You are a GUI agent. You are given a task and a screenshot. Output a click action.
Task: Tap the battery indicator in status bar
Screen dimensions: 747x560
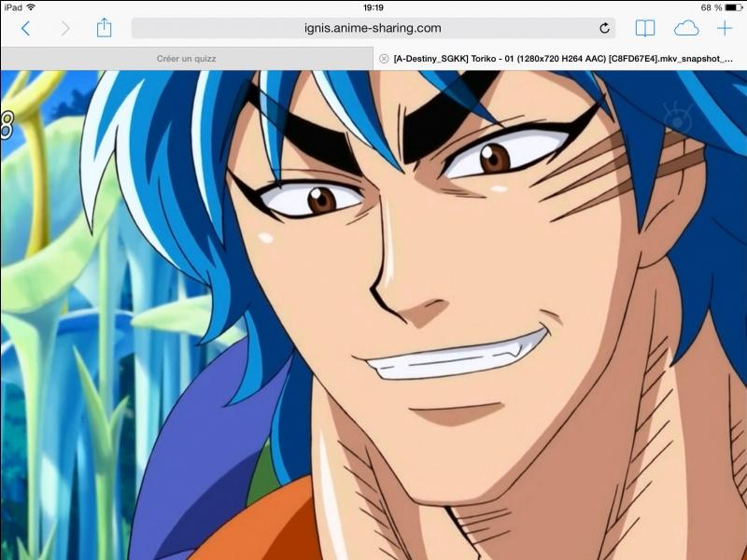[733, 7]
